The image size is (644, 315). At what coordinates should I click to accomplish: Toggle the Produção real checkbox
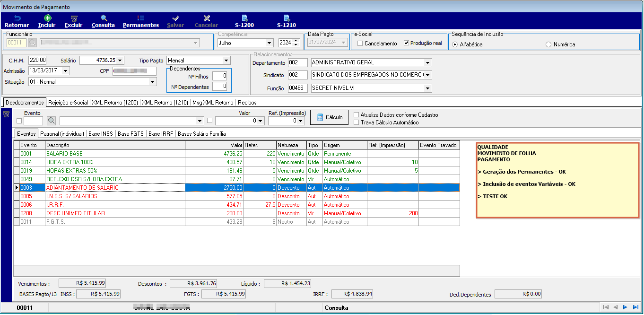coord(407,44)
